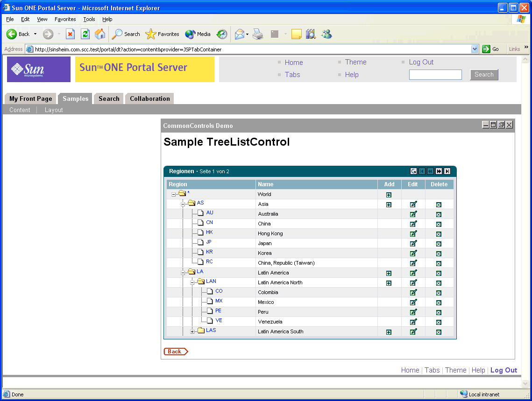
Task: Open the Back button history dropdown
Action: [35, 34]
